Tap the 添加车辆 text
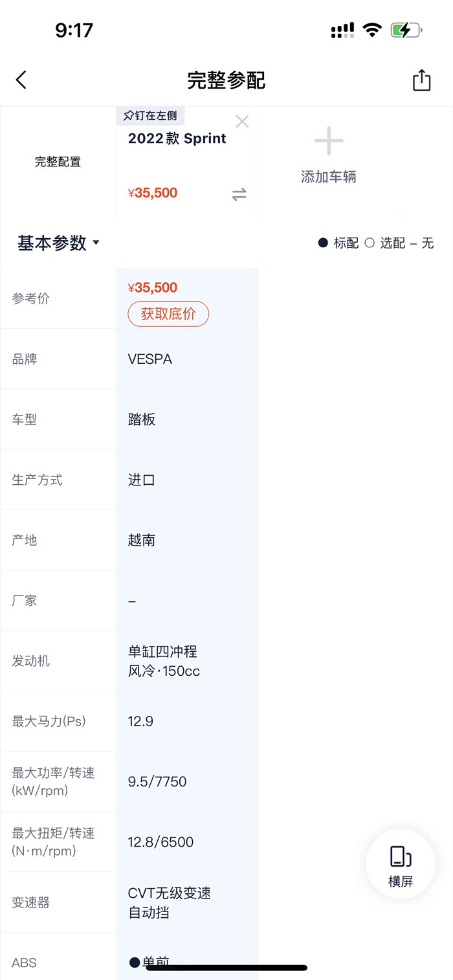The height and width of the screenshot is (980, 453). tap(329, 177)
